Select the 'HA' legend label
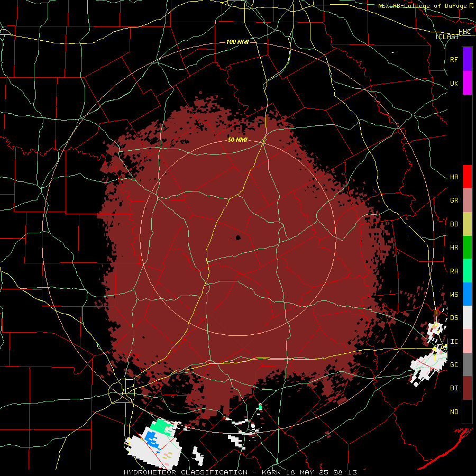This screenshot has width=476, height=476. (454, 177)
